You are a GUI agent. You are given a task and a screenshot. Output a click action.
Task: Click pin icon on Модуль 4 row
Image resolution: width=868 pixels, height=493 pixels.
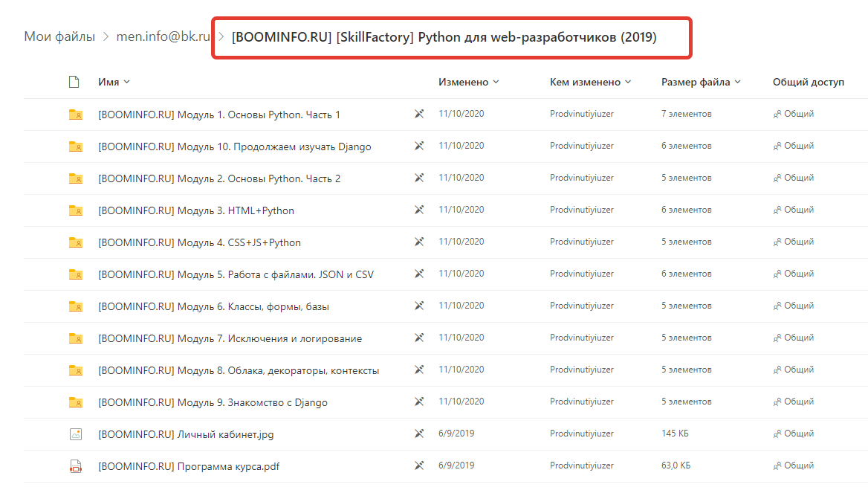tap(419, 242)
